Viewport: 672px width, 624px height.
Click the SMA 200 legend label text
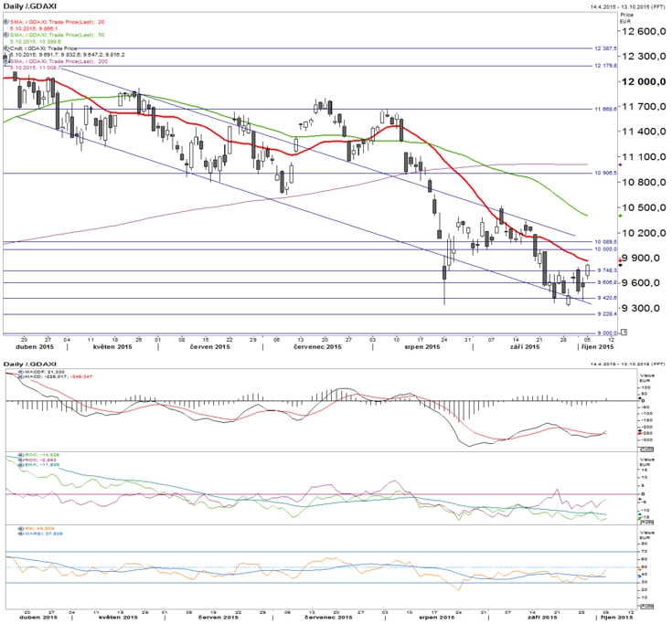pyautogui.click(x=59, y=61)
